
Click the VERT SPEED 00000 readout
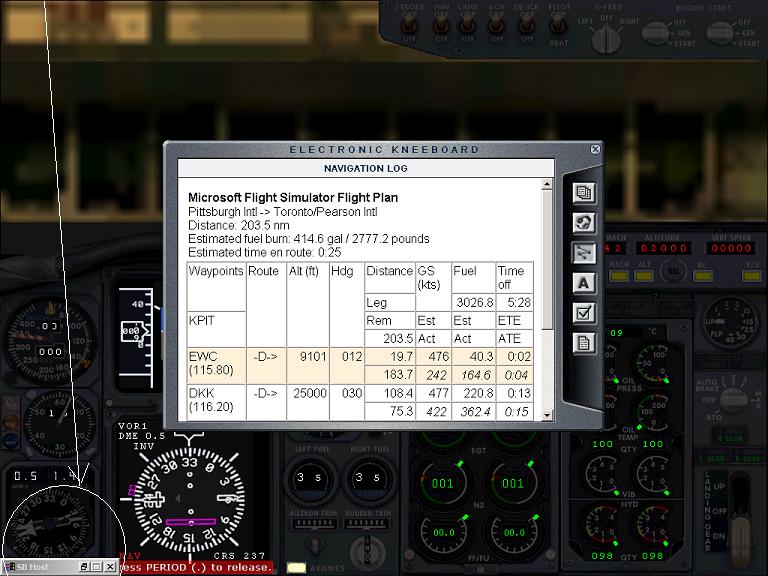pos(731,248)
